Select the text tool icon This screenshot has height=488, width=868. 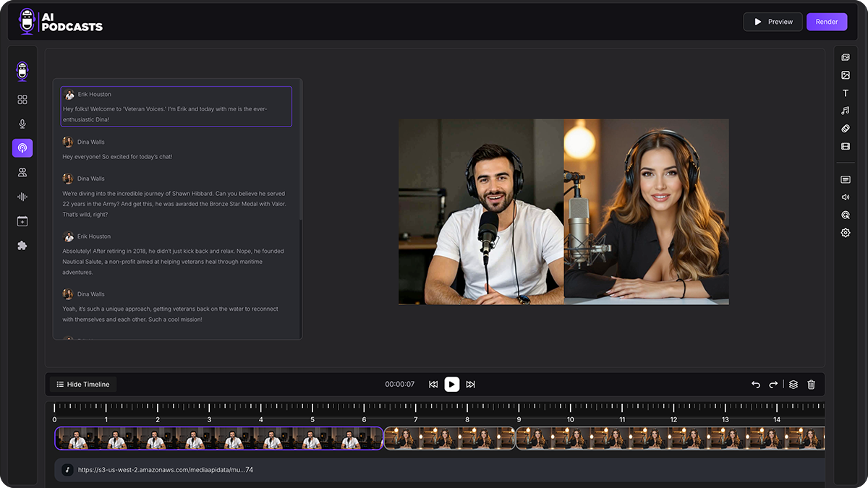click(845, 93)
